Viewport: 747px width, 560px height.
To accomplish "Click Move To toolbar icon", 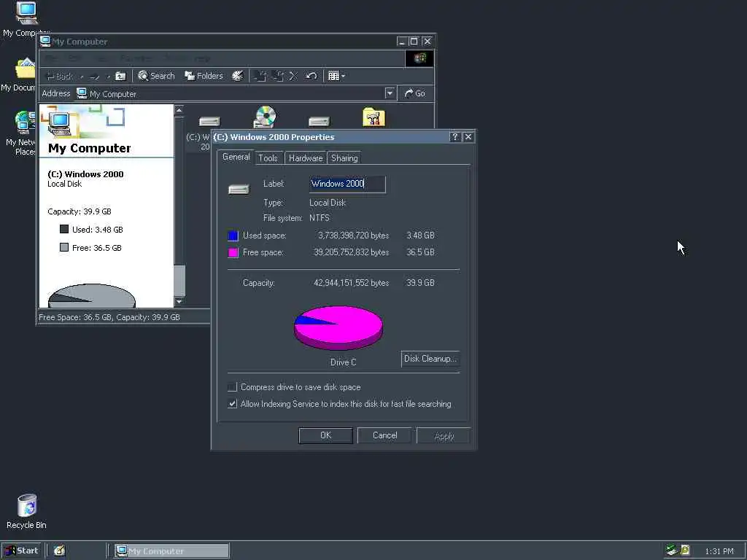I will click(x=260, y=76).
